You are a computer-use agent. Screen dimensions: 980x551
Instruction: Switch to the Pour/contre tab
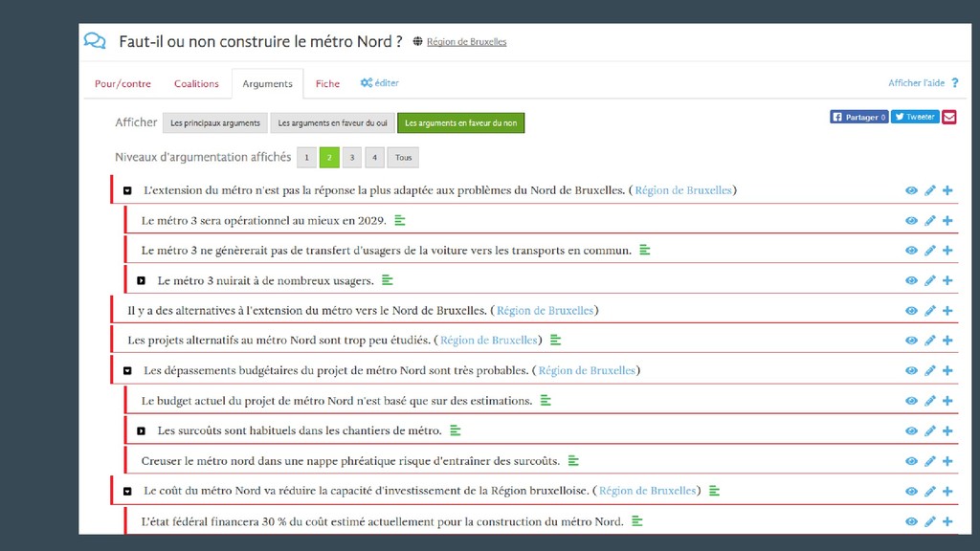coord(122,84)
